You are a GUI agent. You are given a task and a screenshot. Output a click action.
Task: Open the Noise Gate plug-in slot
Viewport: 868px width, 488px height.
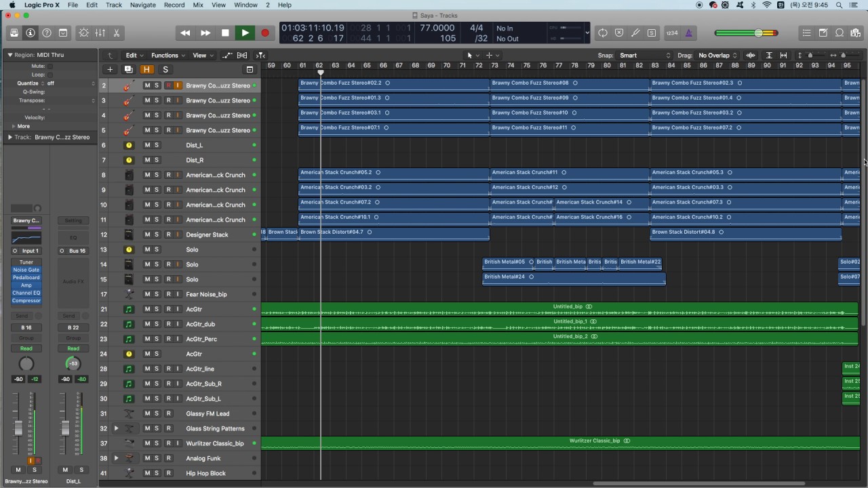[x=26, y=270]
